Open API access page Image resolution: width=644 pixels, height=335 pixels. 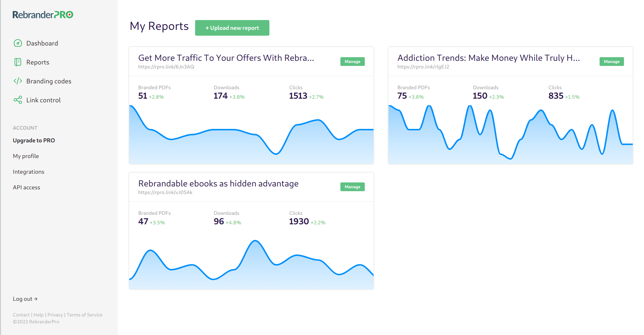(27, 188)
